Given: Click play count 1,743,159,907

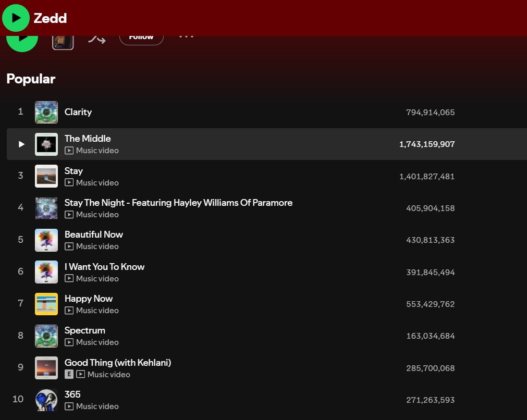Looking at the screenshot, I should pyautogui.click(x=427, y=144).
